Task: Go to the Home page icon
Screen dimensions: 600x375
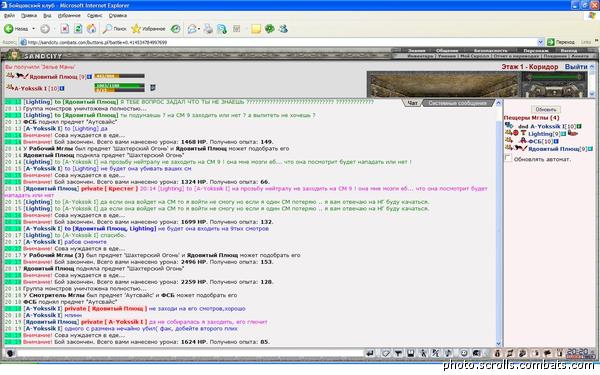Action: point(91,29)
